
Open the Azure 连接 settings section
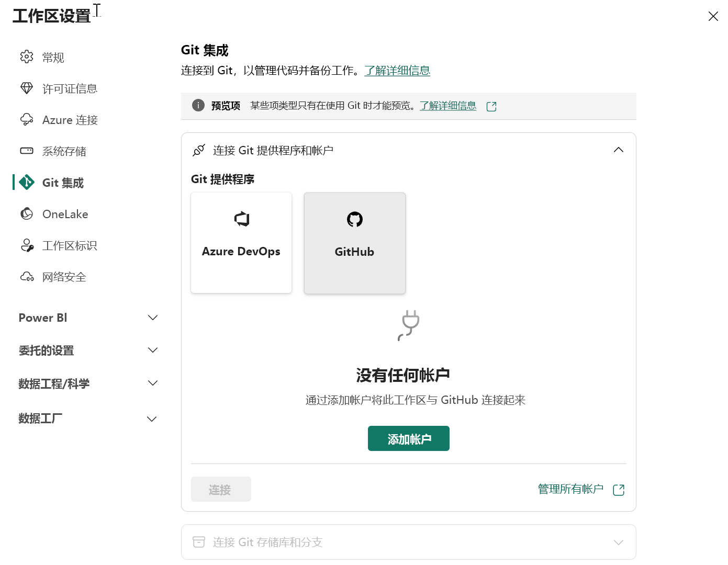(x=70, y=120)
